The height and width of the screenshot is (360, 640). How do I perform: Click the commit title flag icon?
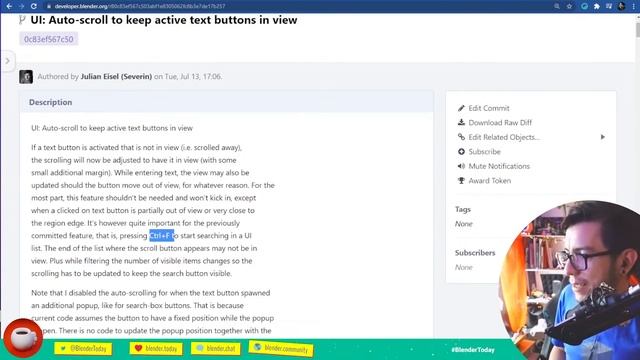pyautogui.click(x=22, y=20)
